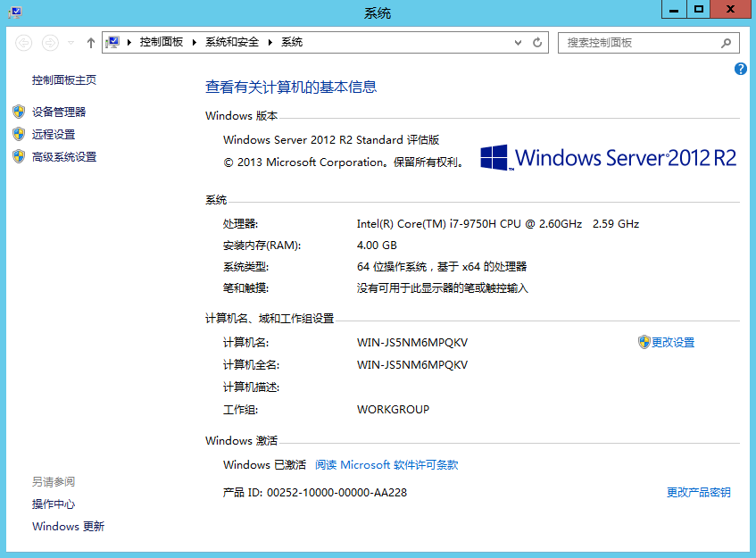Screen dimensions: 756x558
Task: Expand the chevron before 系统和安全 breadcrumb
Action: (x=195, y=43)
